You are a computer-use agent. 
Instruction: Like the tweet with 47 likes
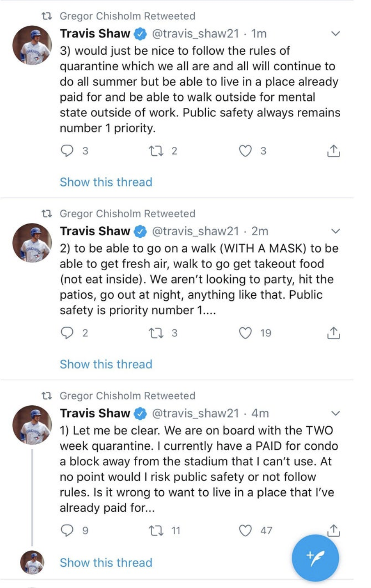(x=246, y=530)
